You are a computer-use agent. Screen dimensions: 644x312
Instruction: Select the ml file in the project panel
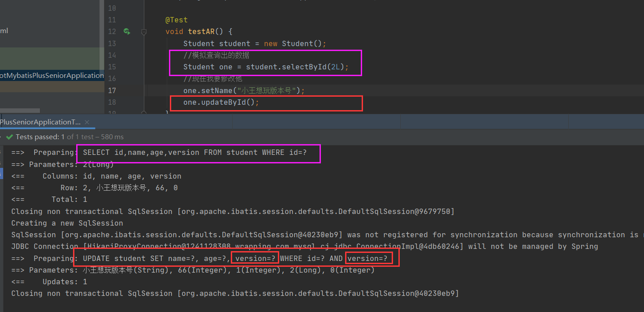pos(4,31)
